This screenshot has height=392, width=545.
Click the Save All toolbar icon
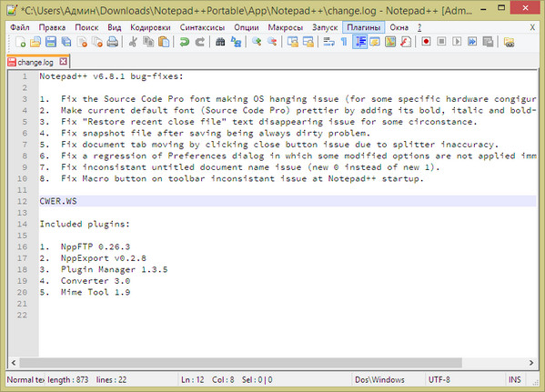(66, 42)
